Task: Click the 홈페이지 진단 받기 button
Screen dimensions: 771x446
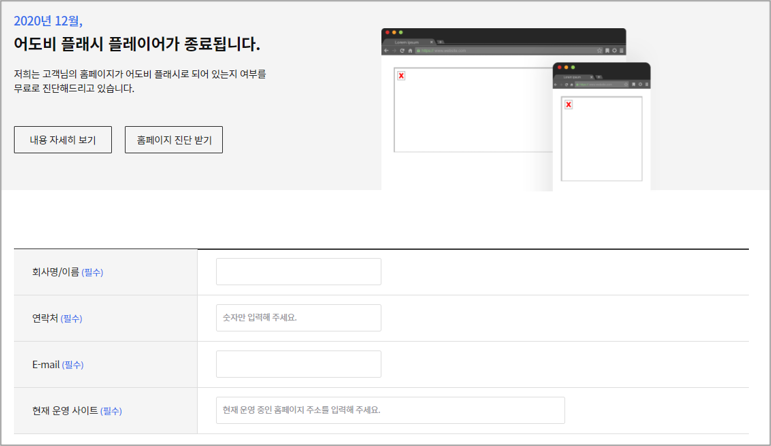Action: 174,140
